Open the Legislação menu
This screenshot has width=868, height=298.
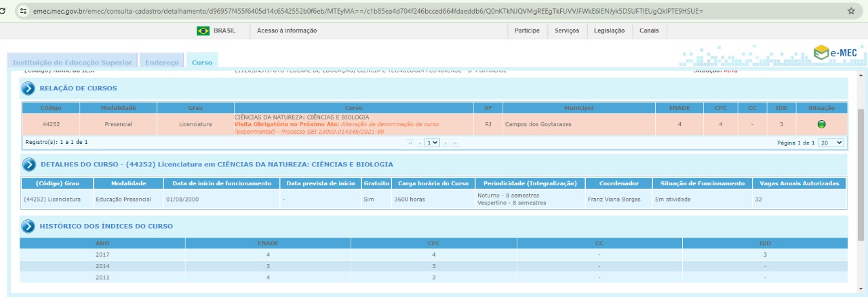[609, 31]
